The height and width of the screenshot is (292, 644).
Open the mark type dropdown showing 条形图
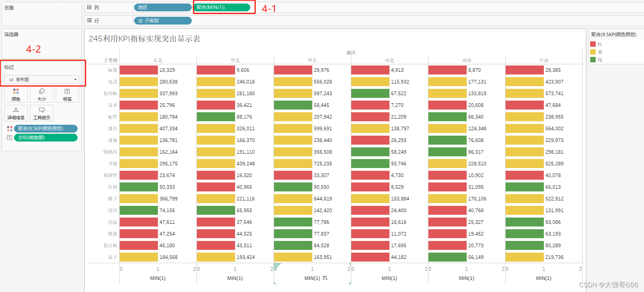pyautogui.click(x=42, y=79)
